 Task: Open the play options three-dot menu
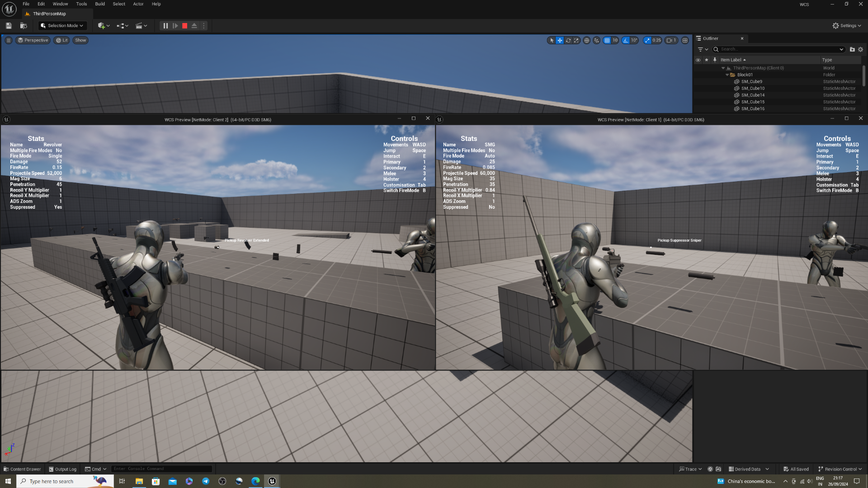pyautogui.click(x=204, y=26)
